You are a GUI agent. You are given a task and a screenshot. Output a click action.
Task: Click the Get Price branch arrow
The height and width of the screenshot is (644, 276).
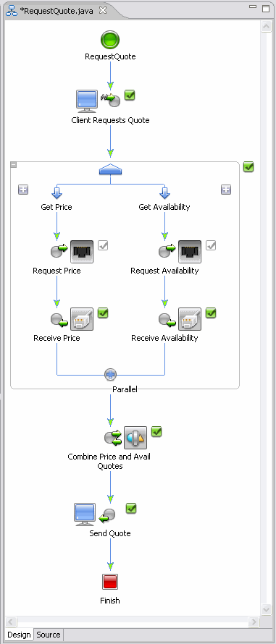(x=57, y=192)
